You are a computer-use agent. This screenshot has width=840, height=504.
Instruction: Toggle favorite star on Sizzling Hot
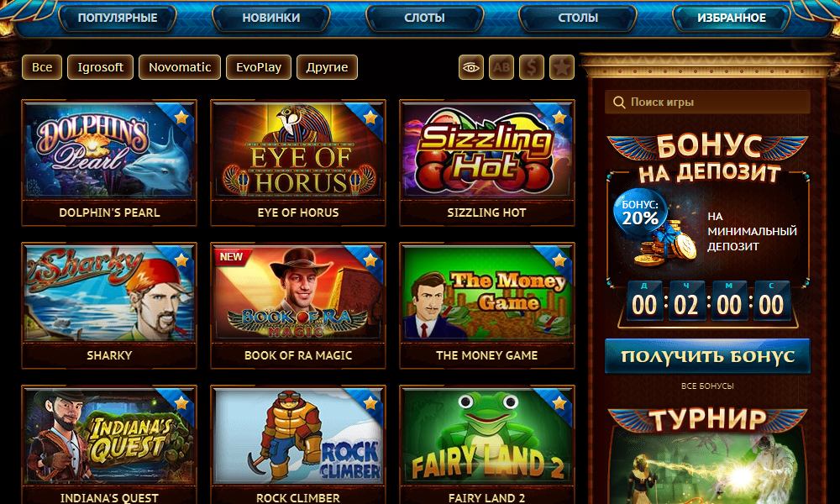(559, 117)
